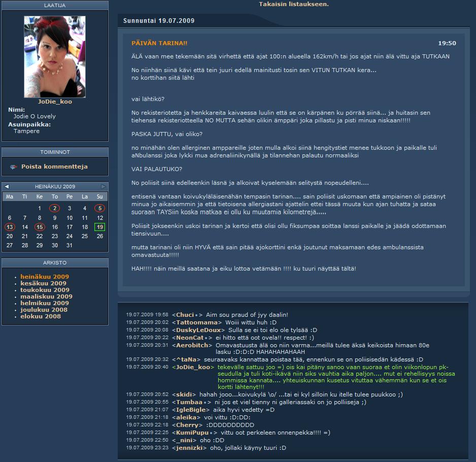The image size is (476, 462).
Task: Click the status icon next to Tumbaa
Action: [x=203, y=403]
